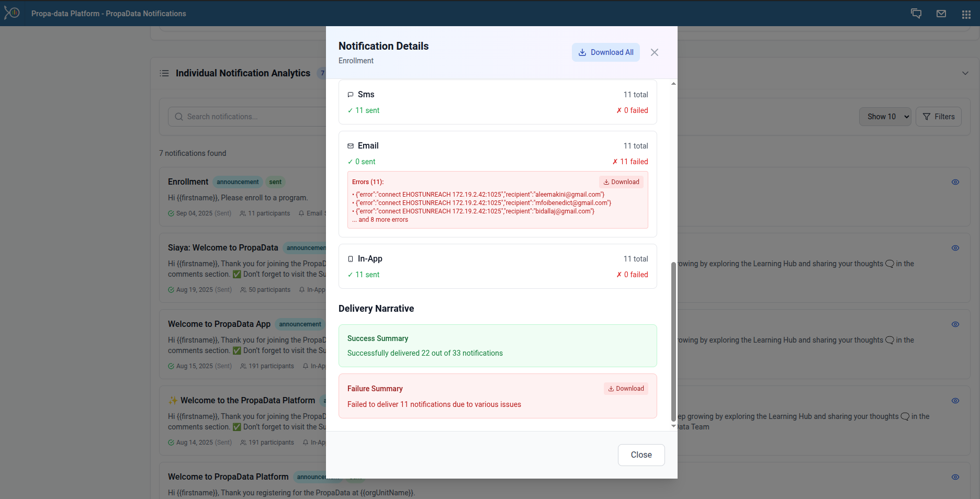Close the Notification Details dialog with X
Viewport: 980px width, 499px height.
click(654, 52)
